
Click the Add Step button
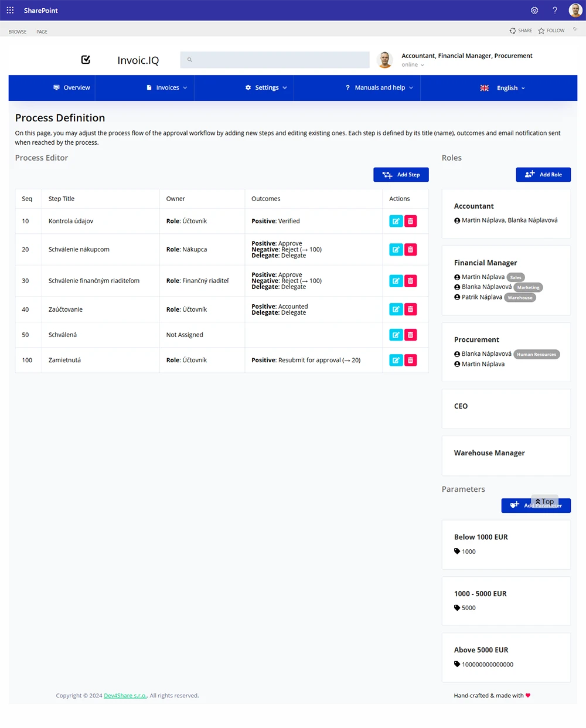[x=401, y=175]
